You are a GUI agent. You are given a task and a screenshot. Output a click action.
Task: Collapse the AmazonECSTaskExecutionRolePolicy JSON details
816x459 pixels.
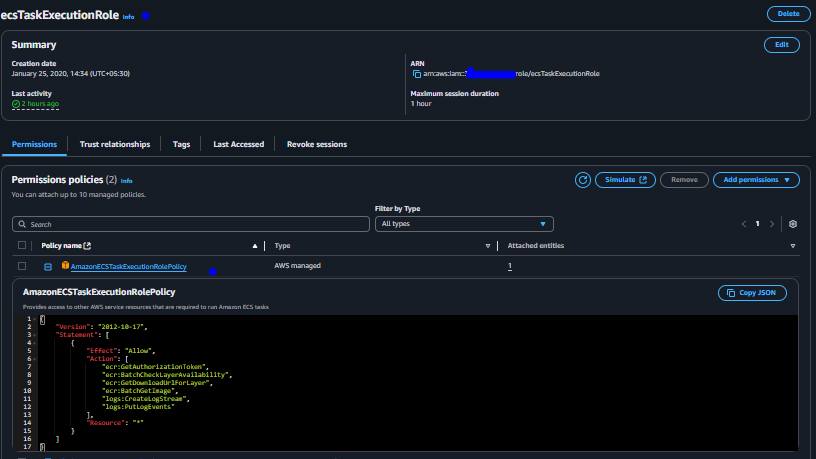click(48, 266)
